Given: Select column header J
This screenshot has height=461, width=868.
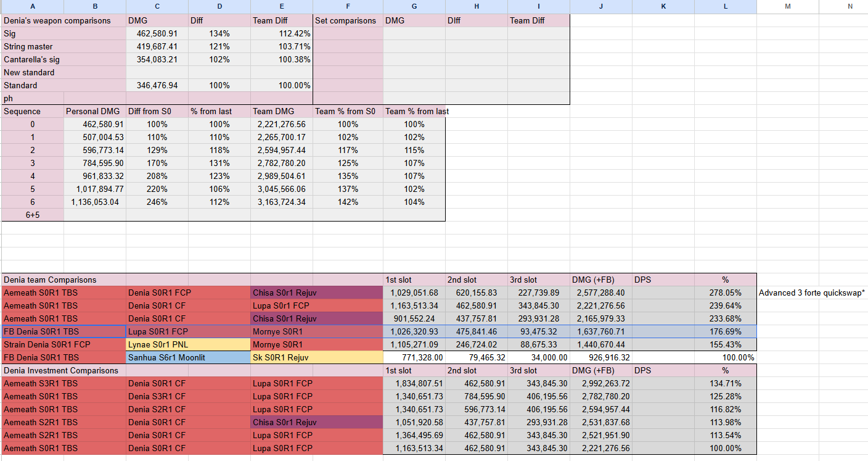Looking at the screenshot, I should point(601,7).
